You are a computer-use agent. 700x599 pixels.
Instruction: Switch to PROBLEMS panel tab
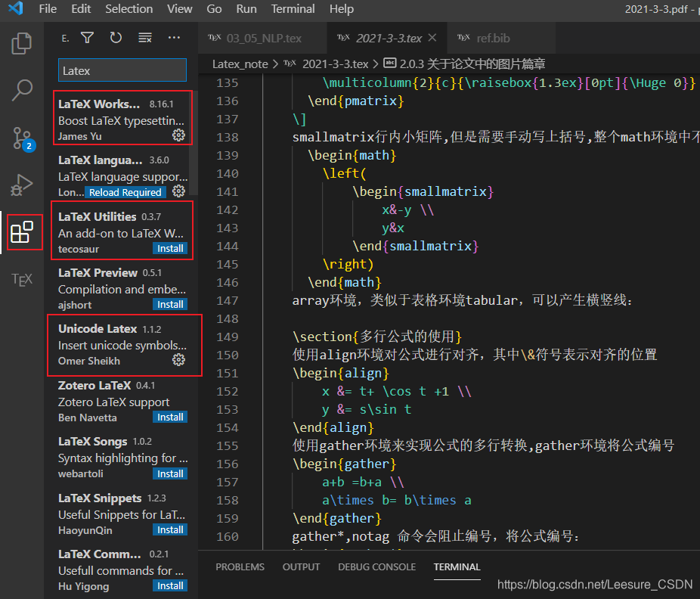(240, 566)
